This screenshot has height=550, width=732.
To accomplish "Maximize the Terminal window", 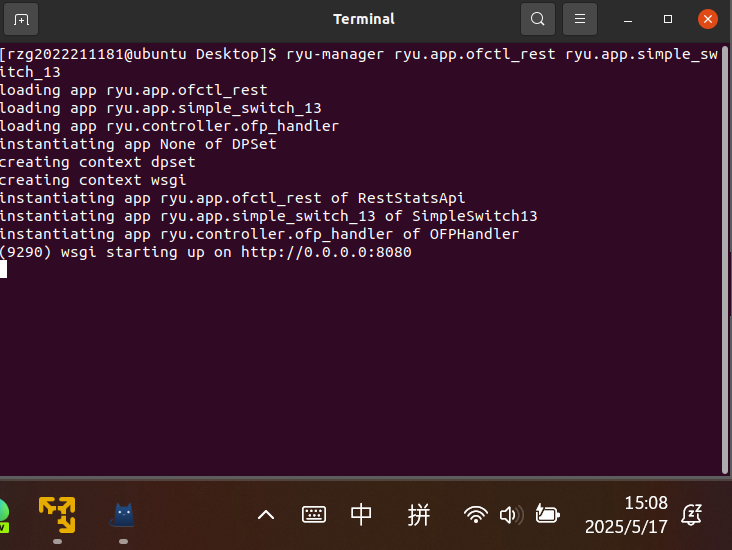I will (x=668, y=19).
